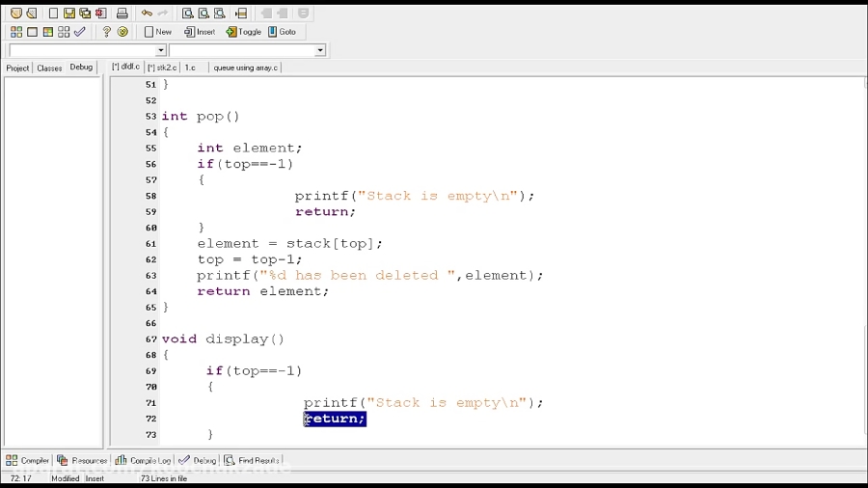Click the '%d has been deleted' printf line

[x=369, y=276]
